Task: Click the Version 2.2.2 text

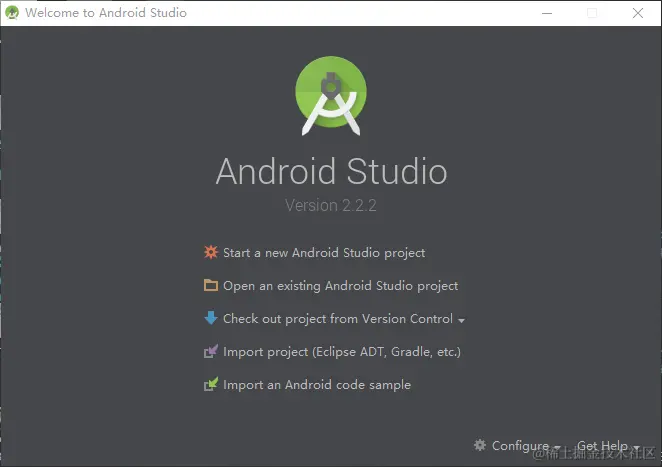Action: pos(331,205)
